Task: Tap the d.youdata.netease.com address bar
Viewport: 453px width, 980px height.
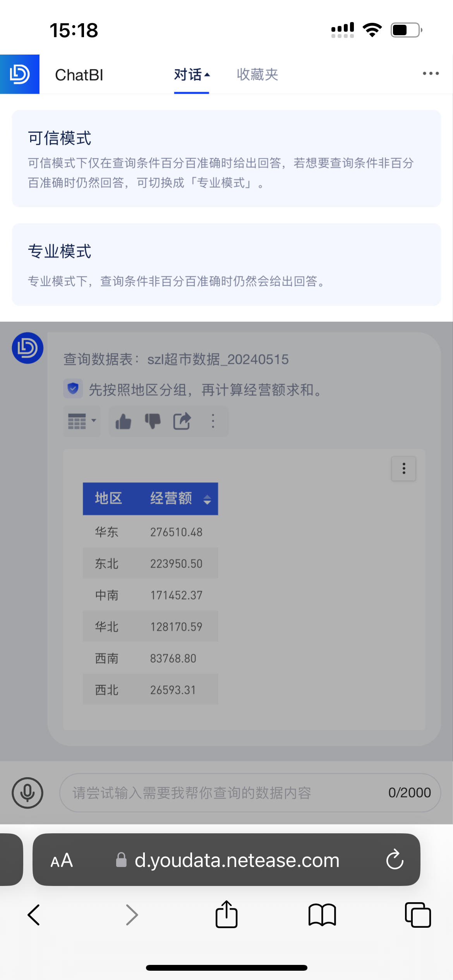Action: point(236,860)
